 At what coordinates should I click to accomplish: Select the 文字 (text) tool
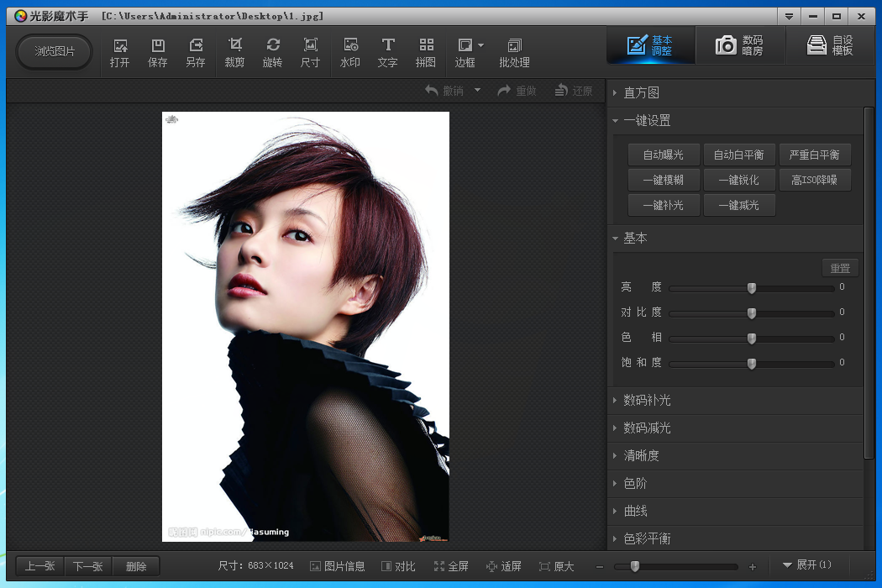point(387,51)
